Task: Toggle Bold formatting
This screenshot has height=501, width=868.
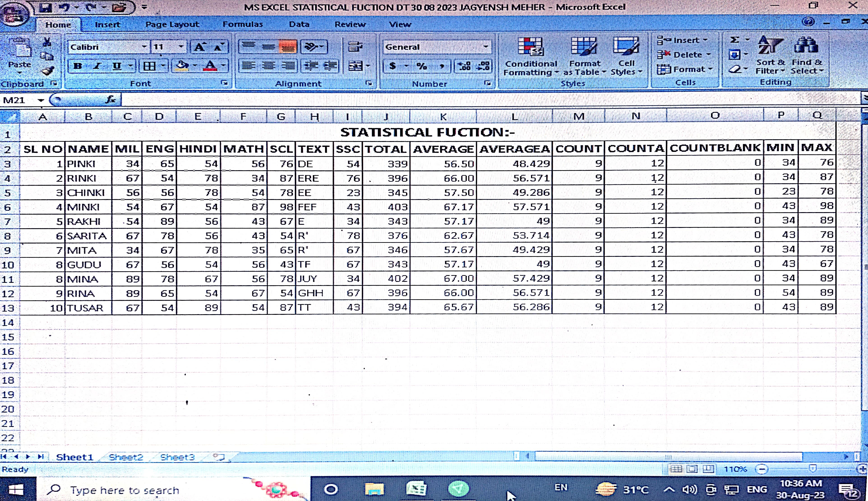Action: click(x=78, y=66)
